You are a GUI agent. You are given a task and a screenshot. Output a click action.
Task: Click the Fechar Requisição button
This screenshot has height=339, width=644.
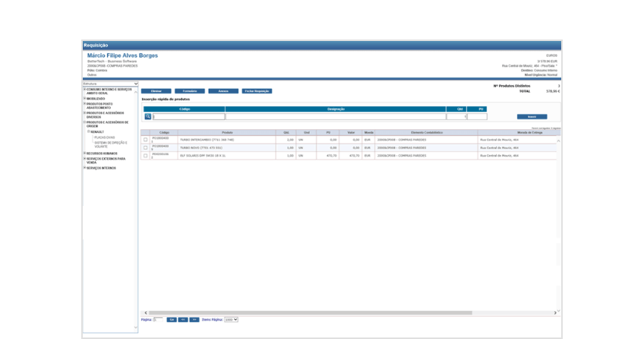coord(257,91)
